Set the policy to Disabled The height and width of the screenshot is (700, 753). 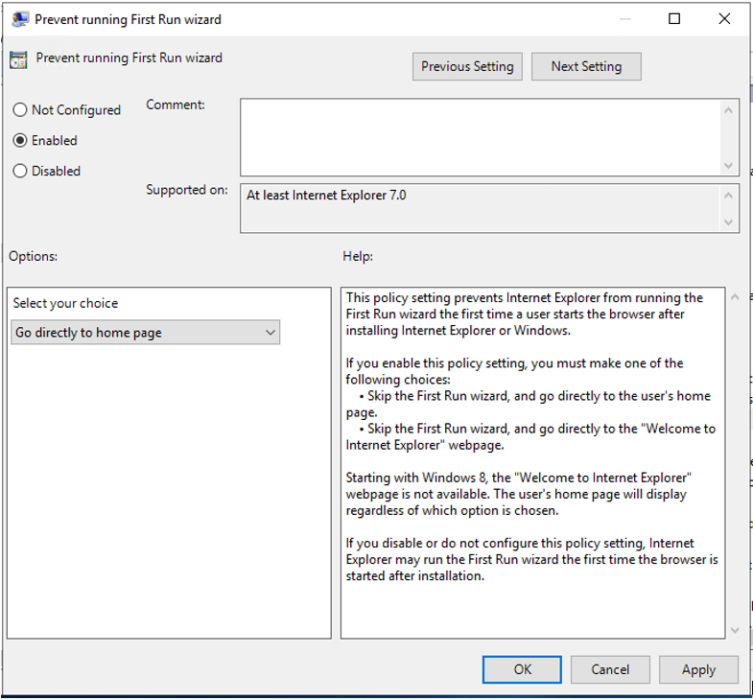(20, 172)
